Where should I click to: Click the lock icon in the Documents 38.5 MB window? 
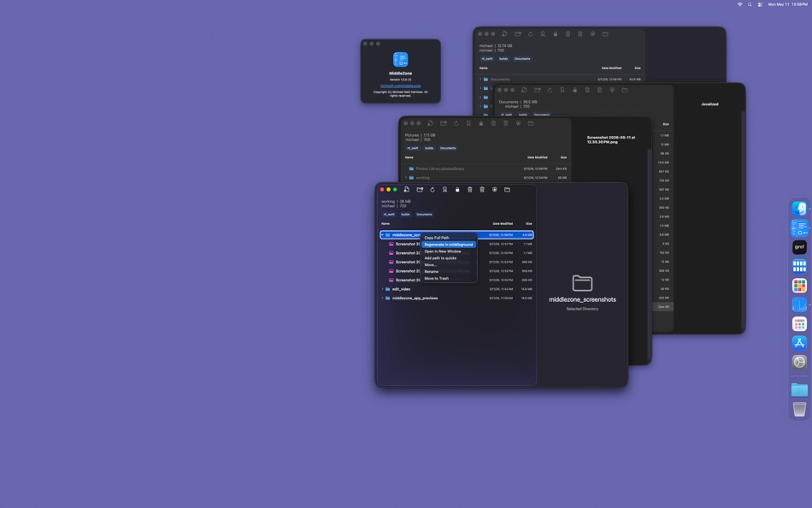click(575, 90)
